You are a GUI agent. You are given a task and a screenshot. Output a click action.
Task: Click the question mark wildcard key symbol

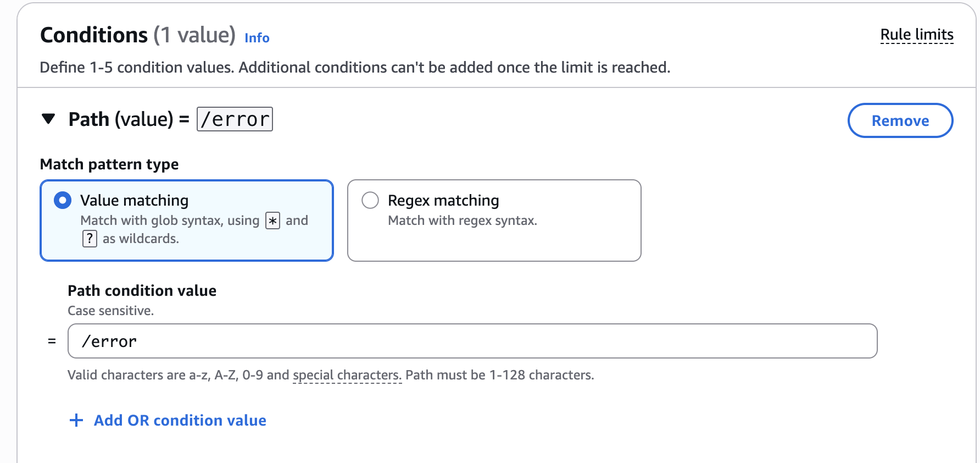point(90,239)
